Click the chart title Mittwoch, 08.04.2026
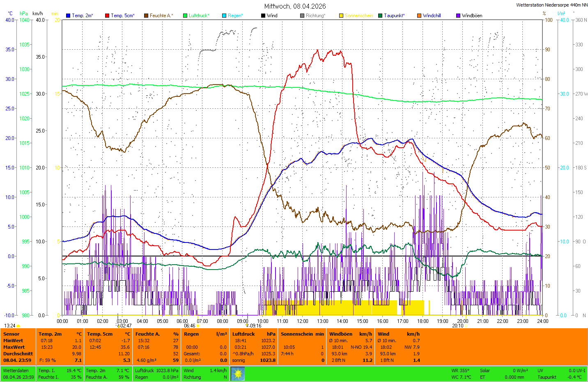 [295, 6]
